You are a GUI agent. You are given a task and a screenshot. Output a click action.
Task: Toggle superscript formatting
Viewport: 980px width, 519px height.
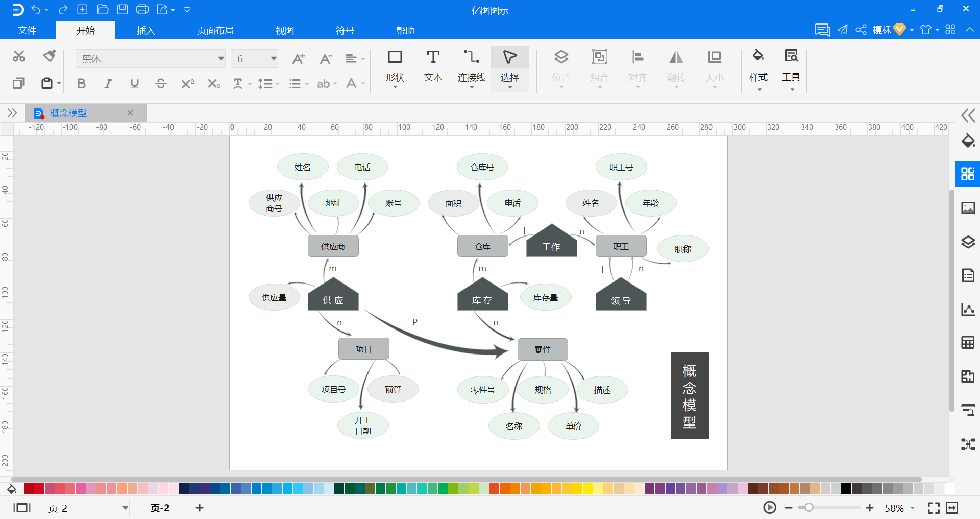(187, 83)
